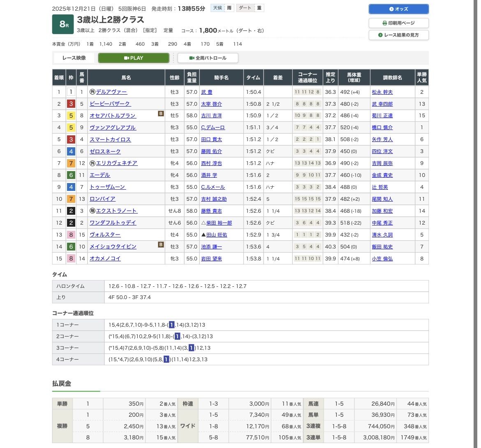Screen dimensions: 481x448
Task: Open jockey 池添 謙一 profile
Action: 211,247
